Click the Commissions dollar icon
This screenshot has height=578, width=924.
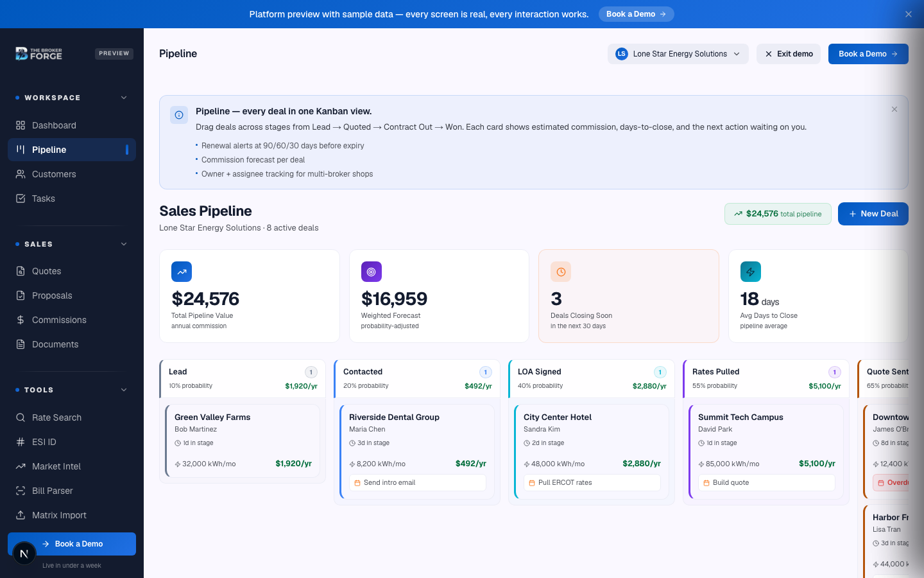click(x=21, y=320)
